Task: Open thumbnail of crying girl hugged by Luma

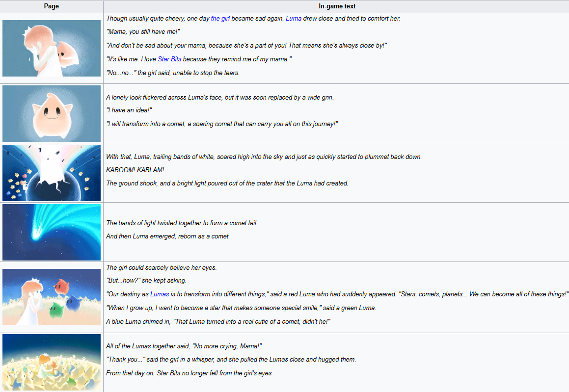Action: tap(52, 48)
